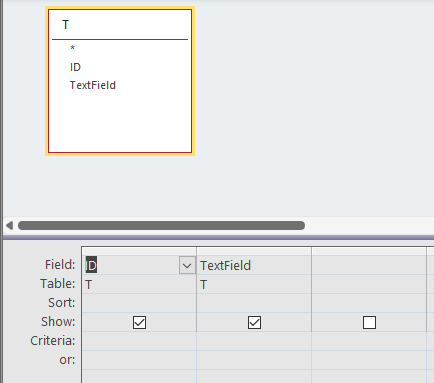This screenshot has width=434, height=383.
Task: Click the 'or' cell under the ID column
Action: click(x=139, y=360)
